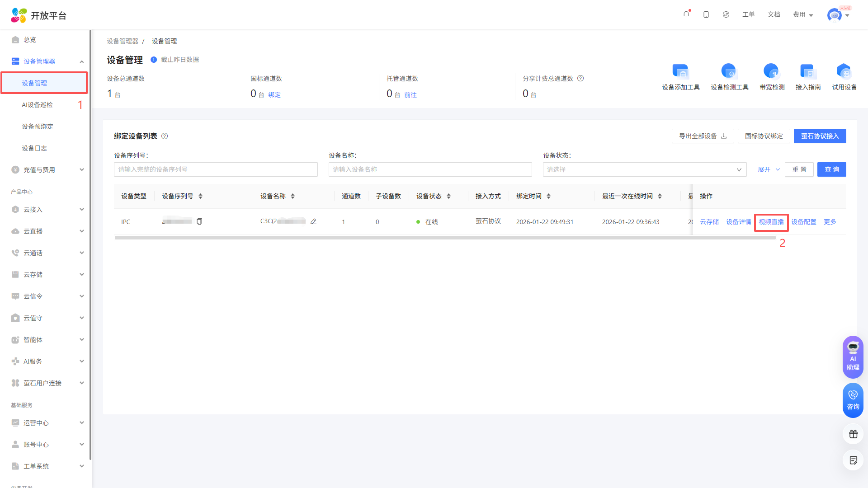Image resolution: width=868 pixels, height=488 pixels.
Task: Copy the device serial number icon
Action: pyautogui.click(x=199, y=221)
